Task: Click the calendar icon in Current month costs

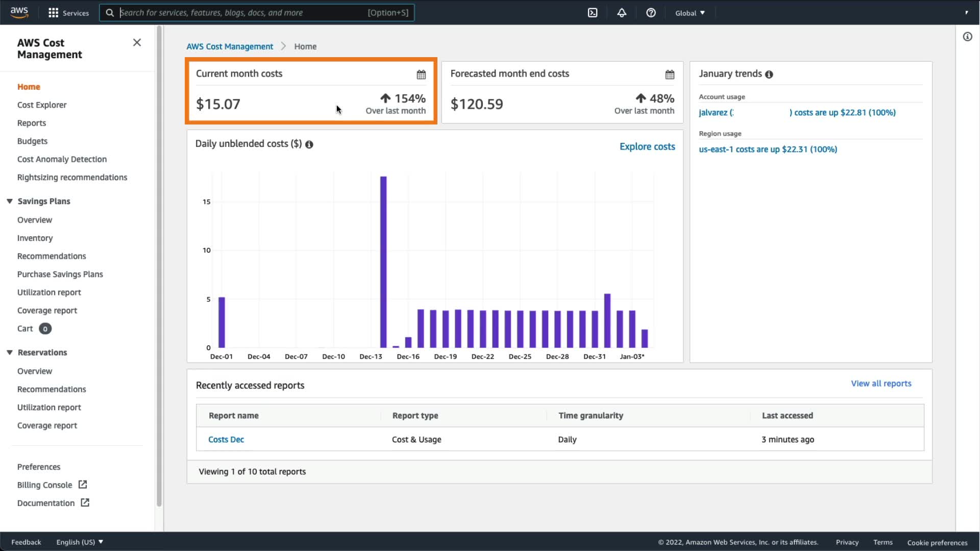Action: [421, 74]
